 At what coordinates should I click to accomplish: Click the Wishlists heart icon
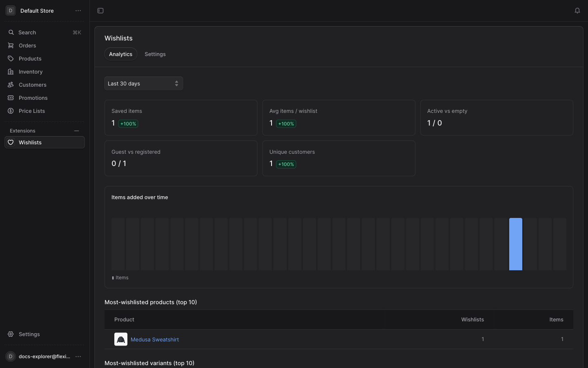tap(11, 142)
